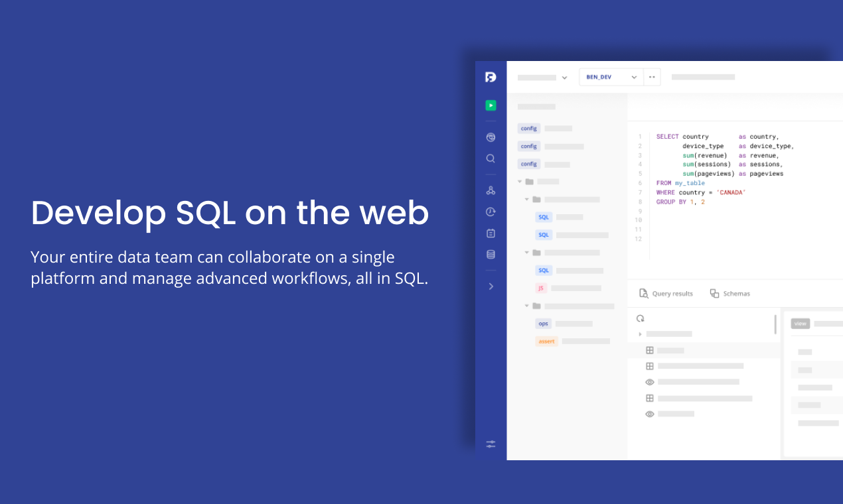Click the Dataform logo in the sidebar
The width and height of the screenshot is (843, 504).
coord(491,77)
